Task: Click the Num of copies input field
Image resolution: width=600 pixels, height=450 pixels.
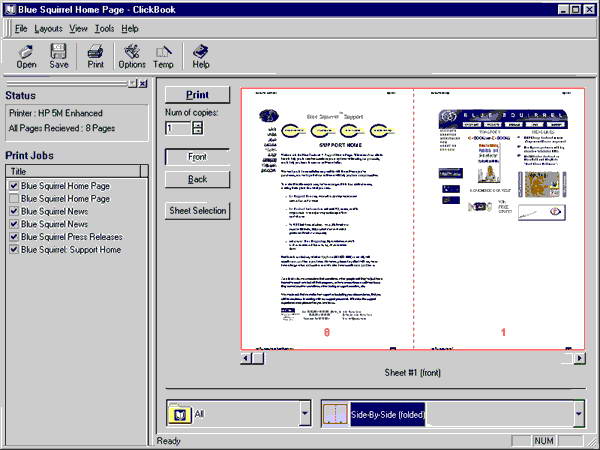Action: (178, 128)
